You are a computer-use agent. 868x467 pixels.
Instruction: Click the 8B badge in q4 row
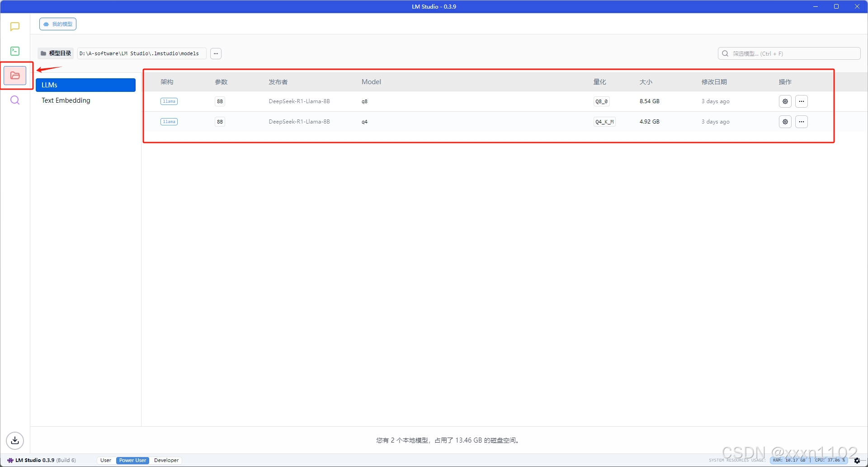(220, 122)
